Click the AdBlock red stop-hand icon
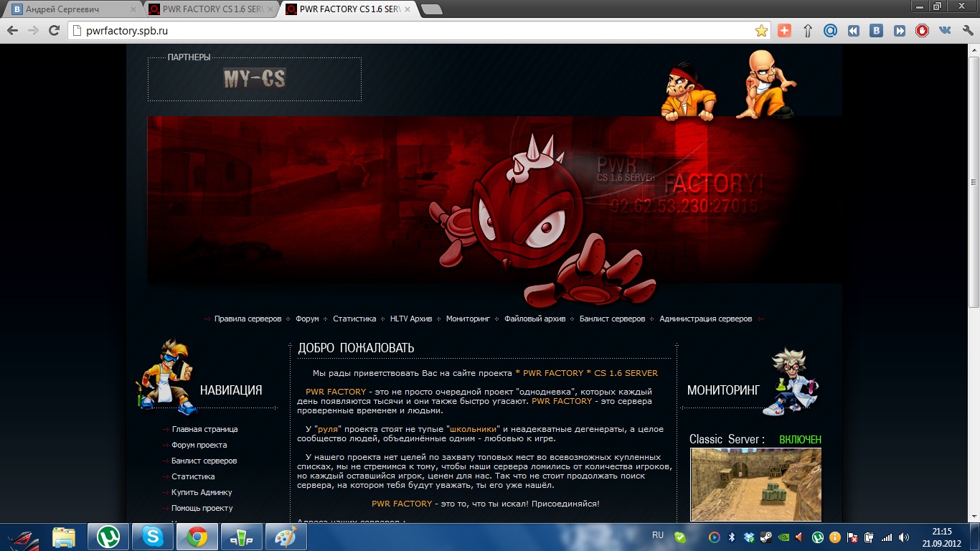Image resolution: width=980 pixels, height=551 pixels. click(922, 31)
